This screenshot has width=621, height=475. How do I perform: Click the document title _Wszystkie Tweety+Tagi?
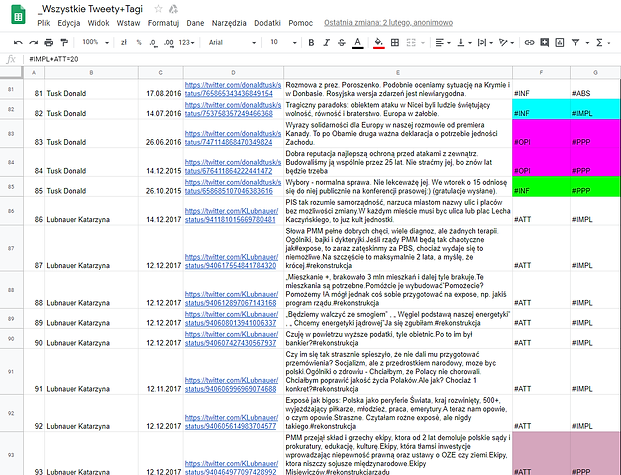(x=90, y=9)
